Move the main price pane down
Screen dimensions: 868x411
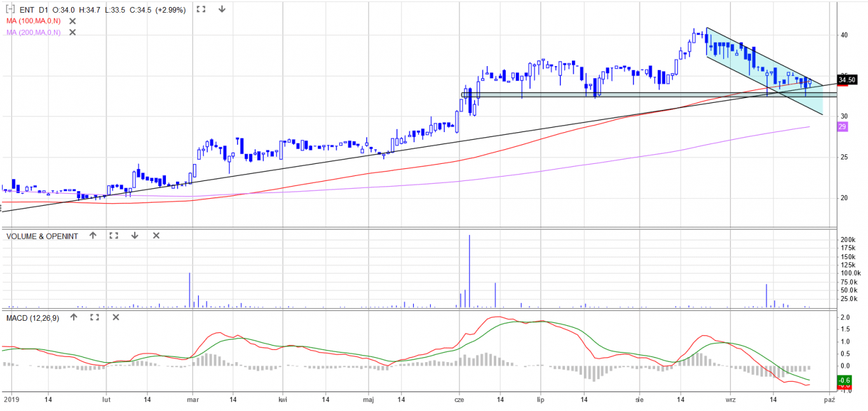tap(222, 10)
